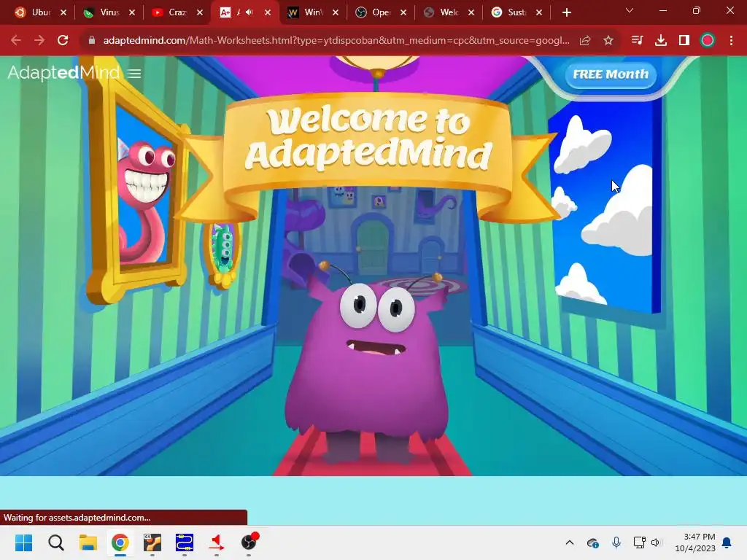
Task: Open a new tab with plus button
Action: point(566,12)
